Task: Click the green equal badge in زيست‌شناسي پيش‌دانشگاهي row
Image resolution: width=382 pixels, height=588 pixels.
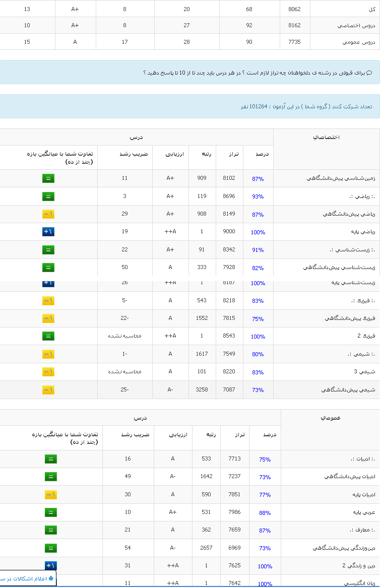Action: 48,268
